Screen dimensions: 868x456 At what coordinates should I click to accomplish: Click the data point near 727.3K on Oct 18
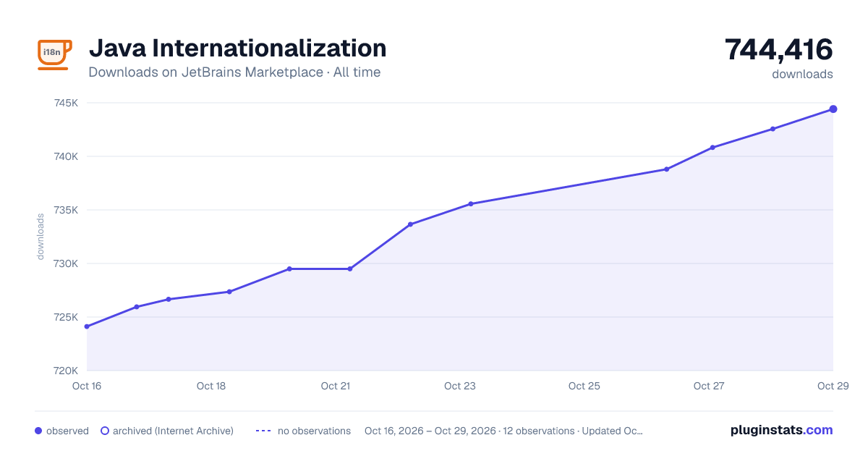(229, 292)
